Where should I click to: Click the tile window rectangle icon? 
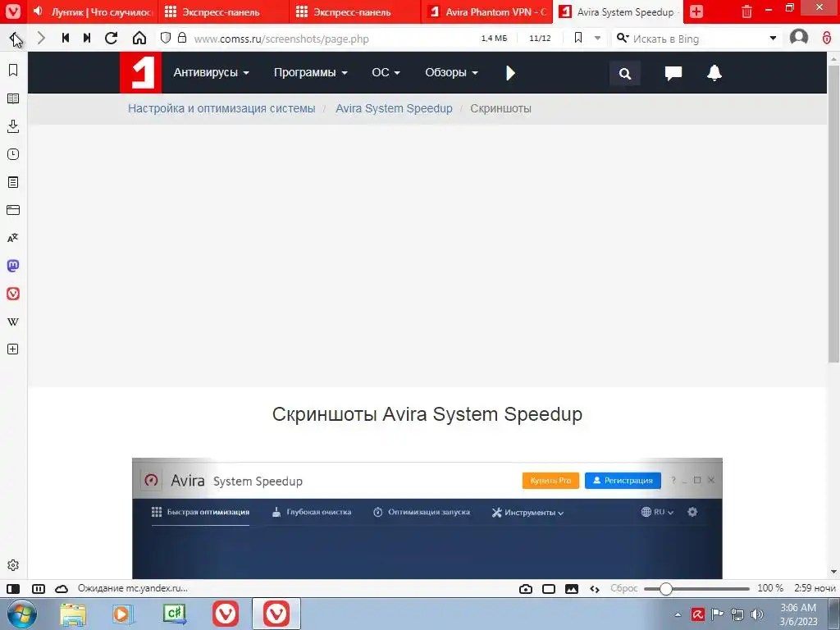pos(549,589)
